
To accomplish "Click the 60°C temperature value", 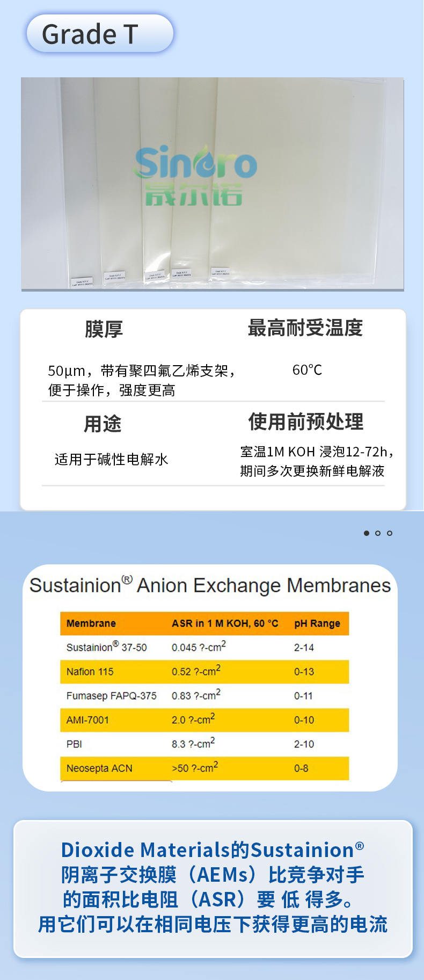I will coord(307,370).
